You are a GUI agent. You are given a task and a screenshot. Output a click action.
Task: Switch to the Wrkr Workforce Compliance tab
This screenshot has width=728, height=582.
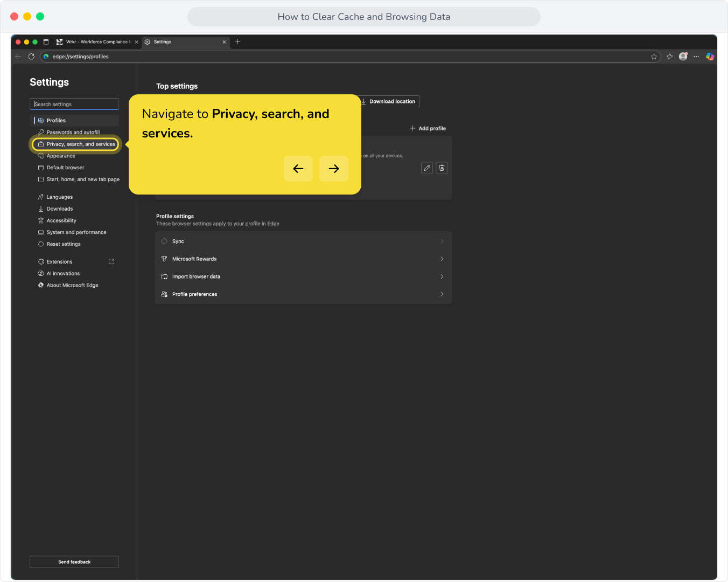pos(97,42)
